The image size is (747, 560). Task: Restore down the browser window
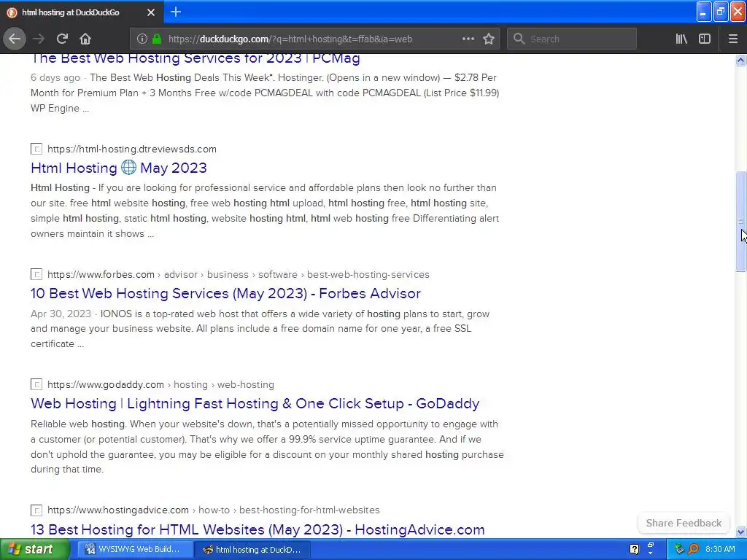[721, 12]
